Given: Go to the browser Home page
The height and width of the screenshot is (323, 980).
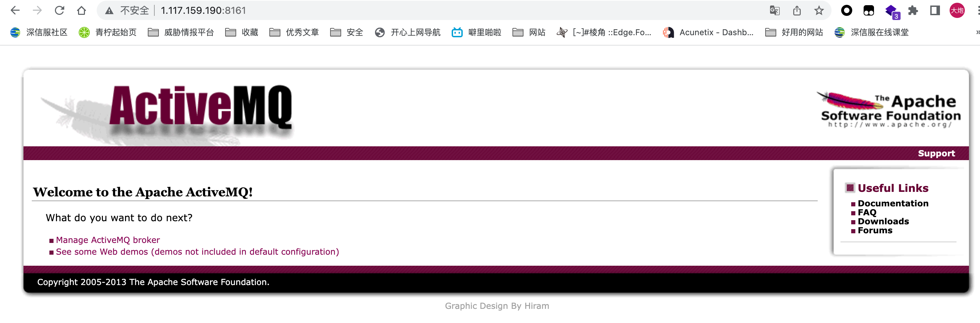Looking at the screenshot, I should pos(81,10).
